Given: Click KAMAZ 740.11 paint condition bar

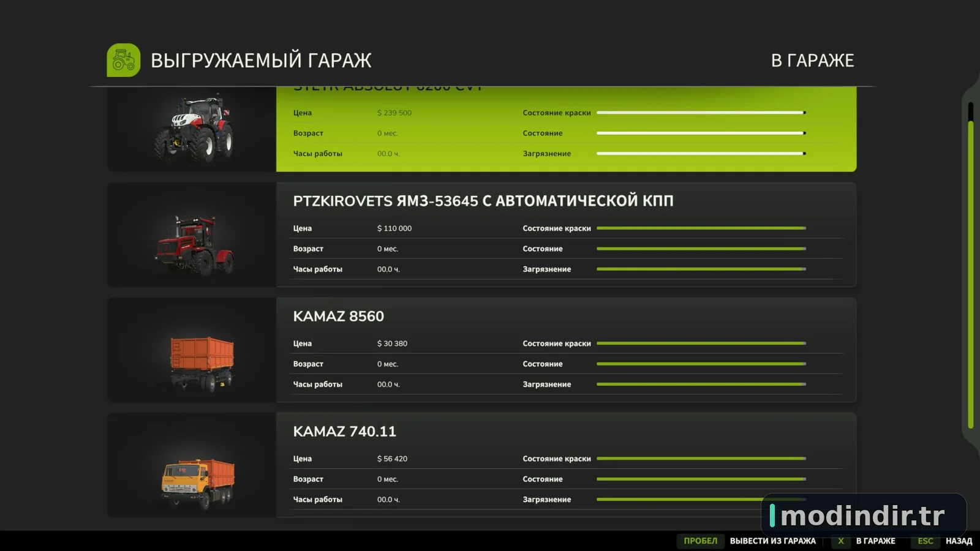Looking at the screenshot, I should [701, 459].
